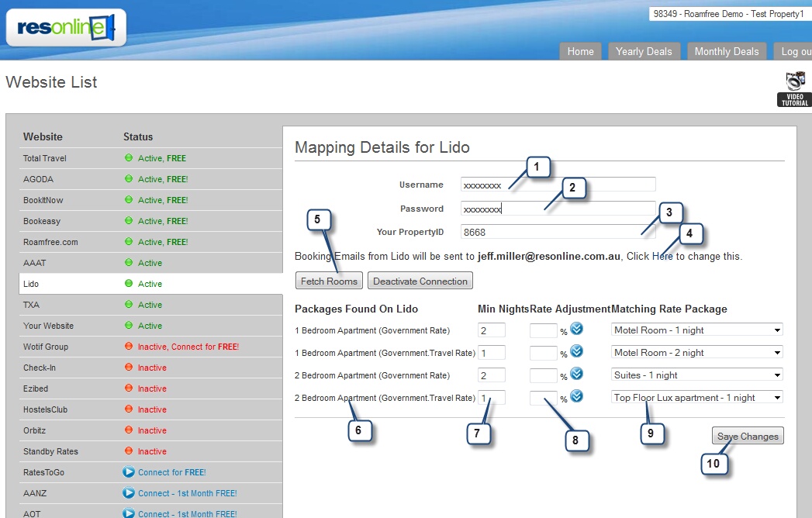Click green status dot for AAAT
812x518 pixels.
coord(129,263)
